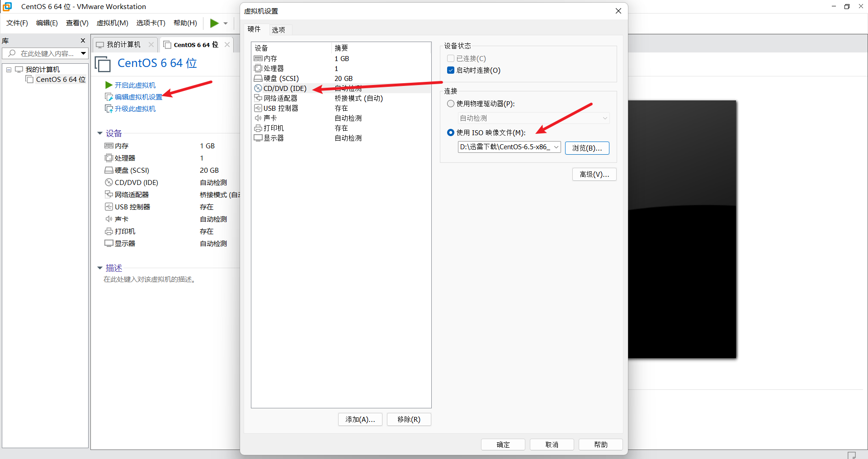Click network adapter icon in main window panel

pyautogui.click(x=109, y=194)
